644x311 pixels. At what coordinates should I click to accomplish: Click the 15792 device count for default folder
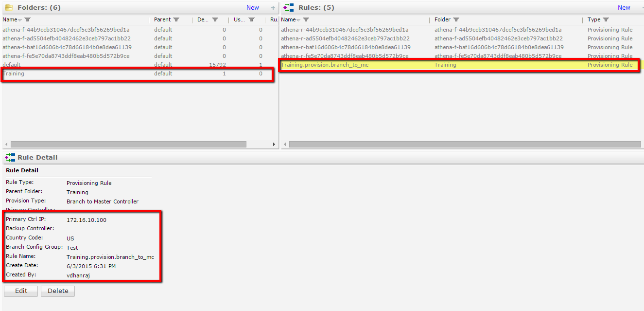217,65
